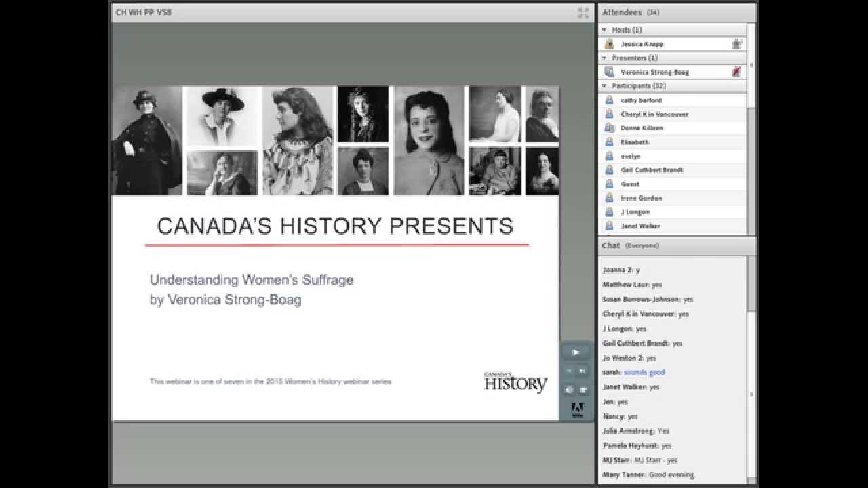Viewport: 868px width, 488px height.
Task: Click the participant icon beside Irene Gordon
Action: [609, 198]
